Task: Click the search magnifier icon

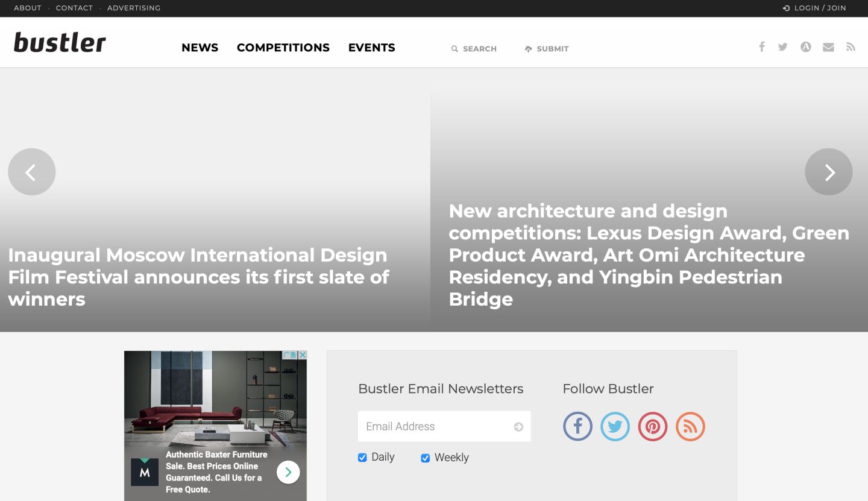Action: coord(454,49)
